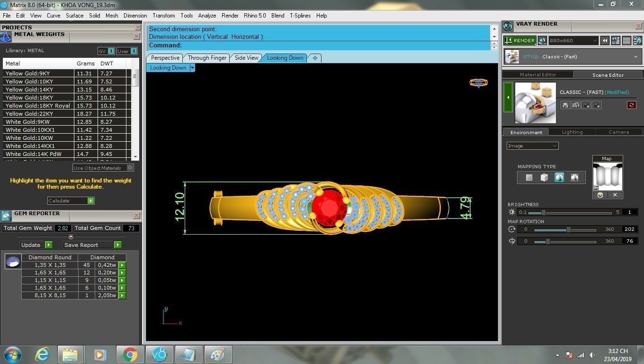Image resolution: width=644 pixels, height=364 pixels.
Task: Collapse the scene panel with green arrow
Action: 508,97
